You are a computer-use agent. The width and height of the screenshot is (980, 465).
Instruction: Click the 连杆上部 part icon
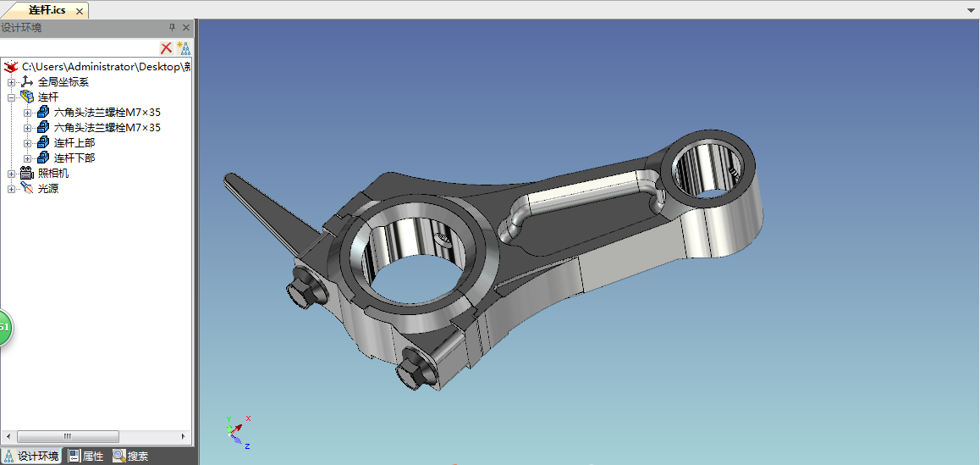(43, 142)
